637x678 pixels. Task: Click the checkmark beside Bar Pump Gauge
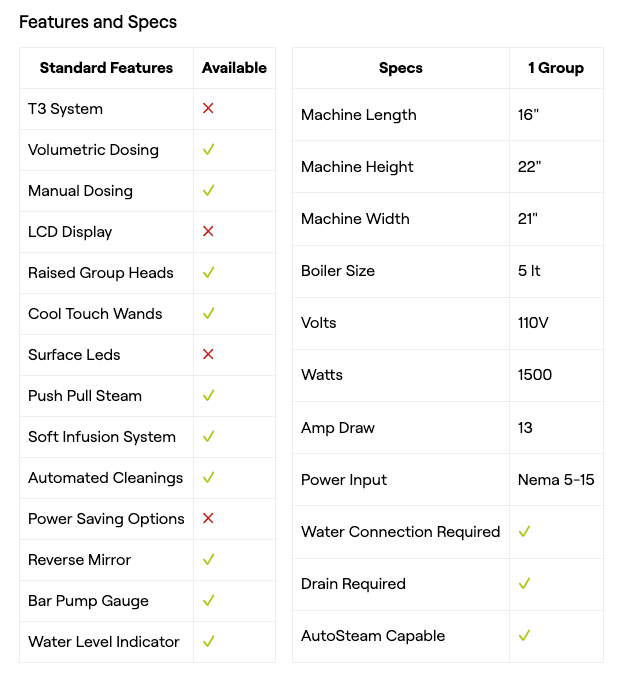coord(208,600)
